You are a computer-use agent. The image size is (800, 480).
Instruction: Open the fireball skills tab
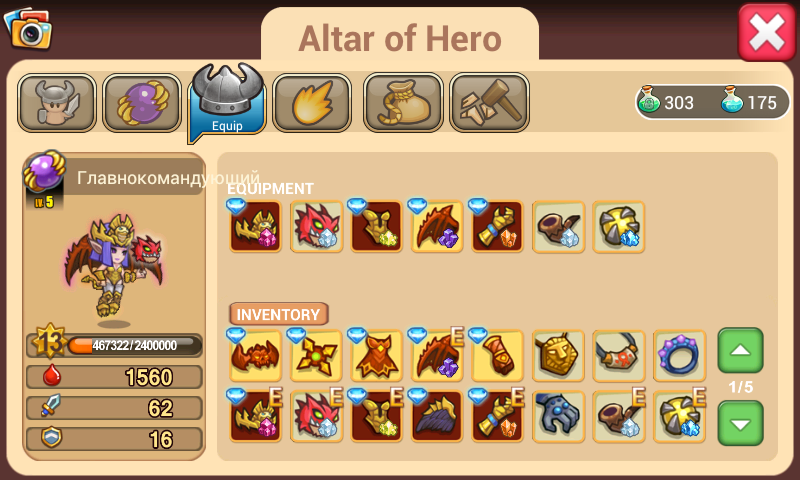(x=312, y=103)
